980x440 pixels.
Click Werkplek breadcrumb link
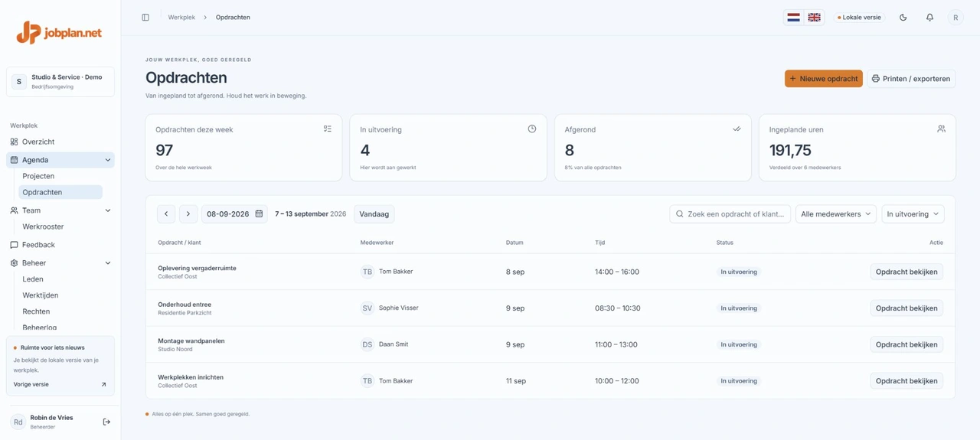(181, 18)
